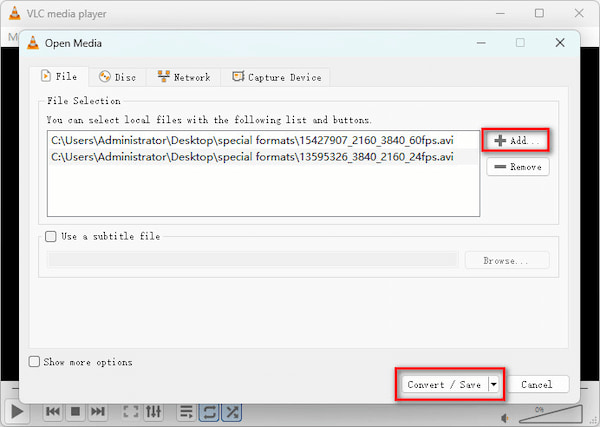This screenshot has width=600, height=427.
Task: Switch to the Disc tab
Action: tap(117, 77)
